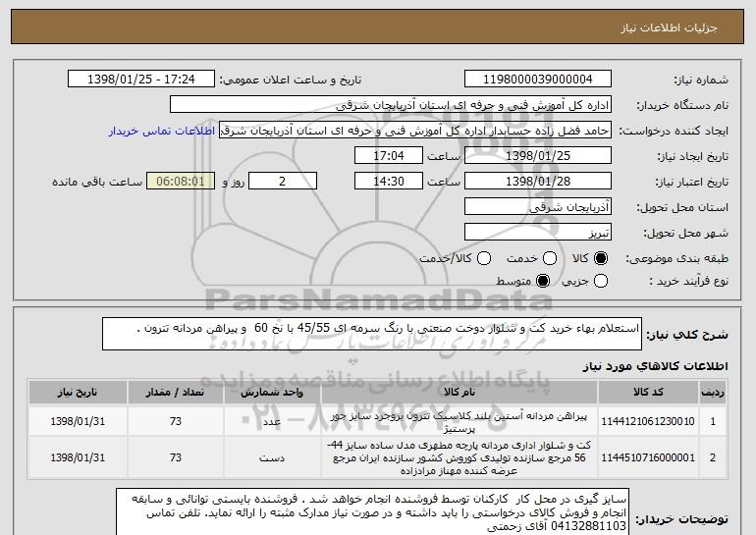Click the تعداد / مقدار column header
Image resolution: width=756 pixels, height=535 pixels.
coord(176,393)
